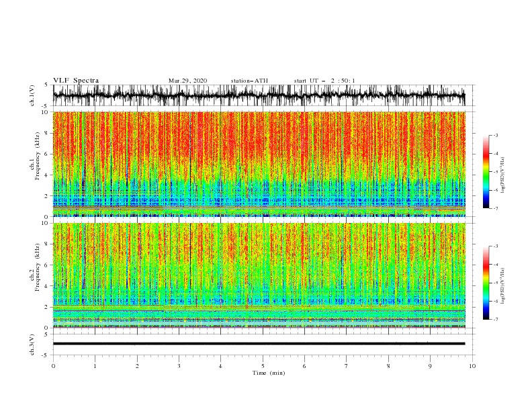Click the ch.1 color bar "log(PSD)(V²/Hz)" label
532x411 pixels.
point(503,175)
